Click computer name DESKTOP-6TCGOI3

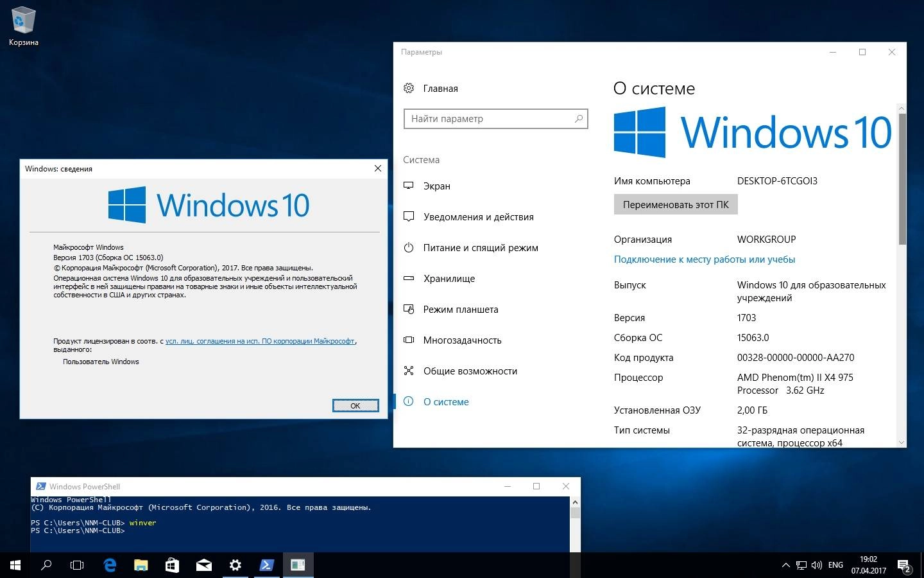777,181
